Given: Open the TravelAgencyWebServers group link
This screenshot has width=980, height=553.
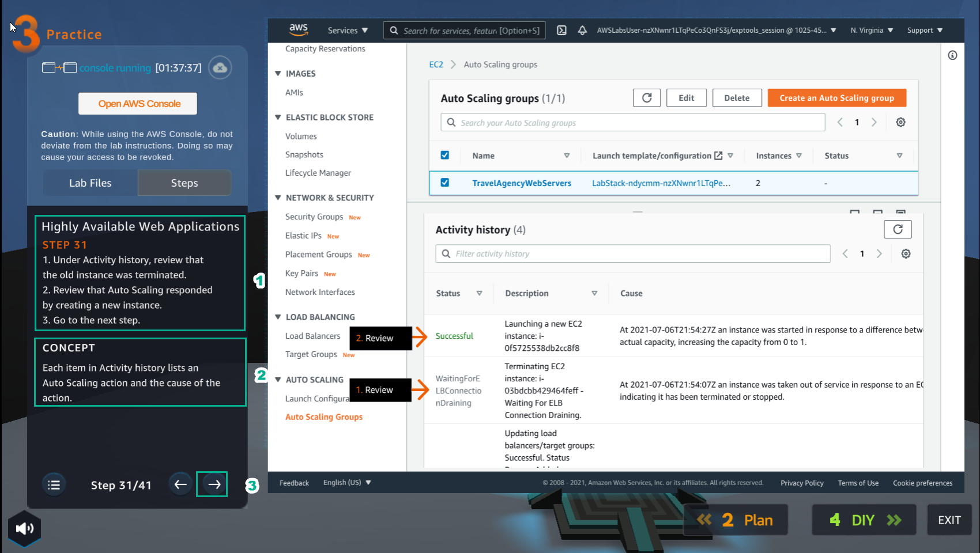Looking at the screenshot, I should tap(522, 183).
